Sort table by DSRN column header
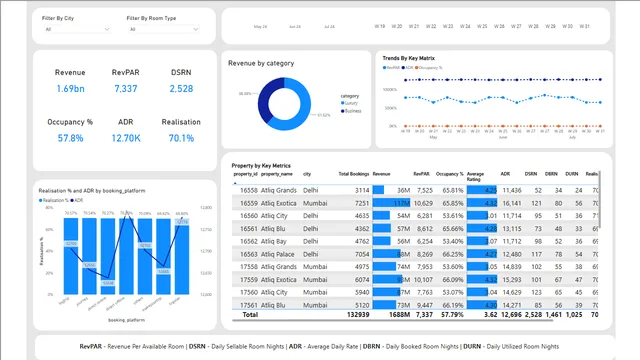 point(531,174)
